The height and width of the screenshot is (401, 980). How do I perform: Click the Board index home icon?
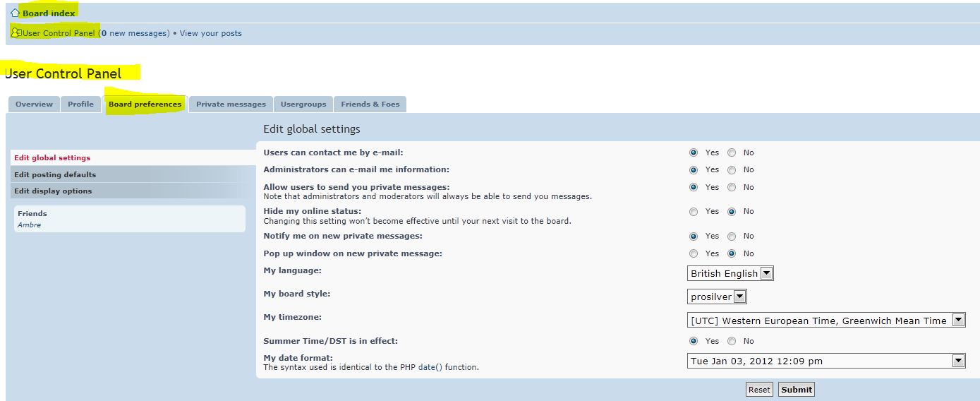point(15,13)
